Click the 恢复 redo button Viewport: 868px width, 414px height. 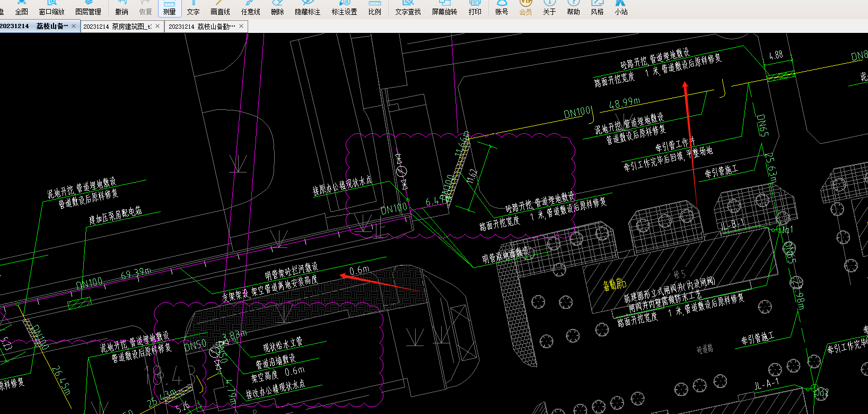[x=145, y=8]
